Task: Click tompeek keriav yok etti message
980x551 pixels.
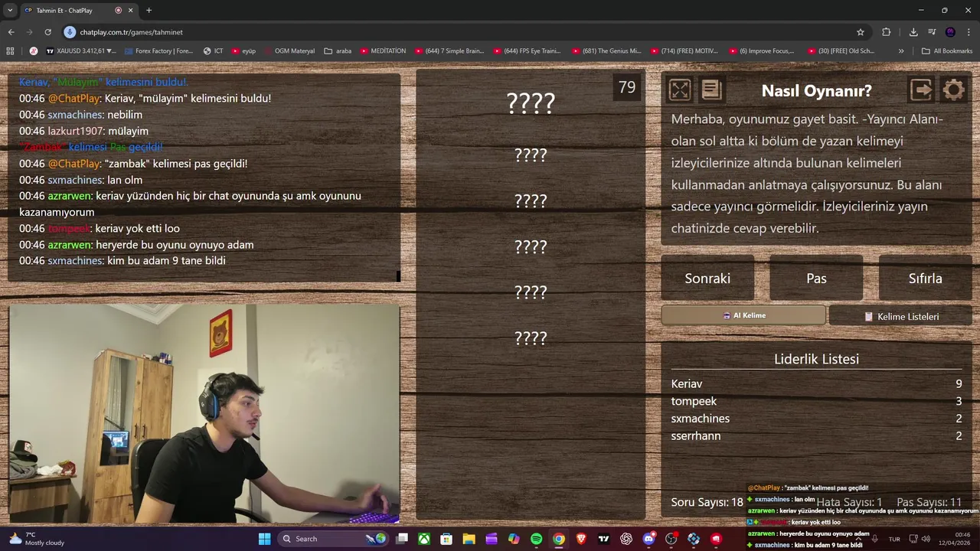Action: click(x=100, y=228)
